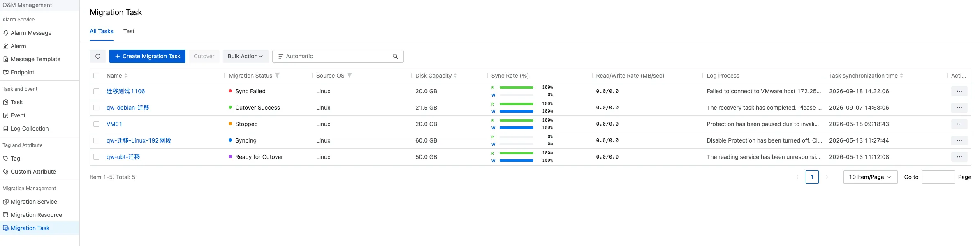Click the filter lines icon in search box
This screenshot has height=246, width=980.
pos(280,56)
